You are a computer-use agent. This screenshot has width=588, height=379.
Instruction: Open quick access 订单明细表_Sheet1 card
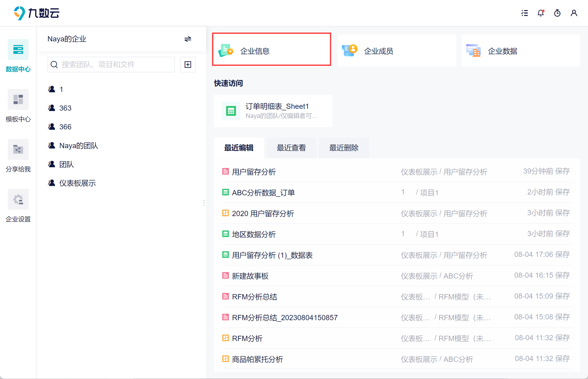[x=273, y=111]
